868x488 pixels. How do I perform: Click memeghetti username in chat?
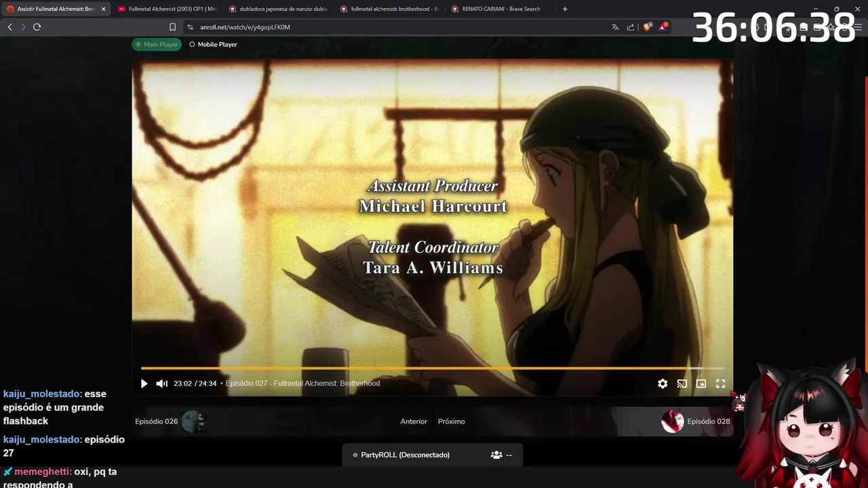tap(42, 472)
